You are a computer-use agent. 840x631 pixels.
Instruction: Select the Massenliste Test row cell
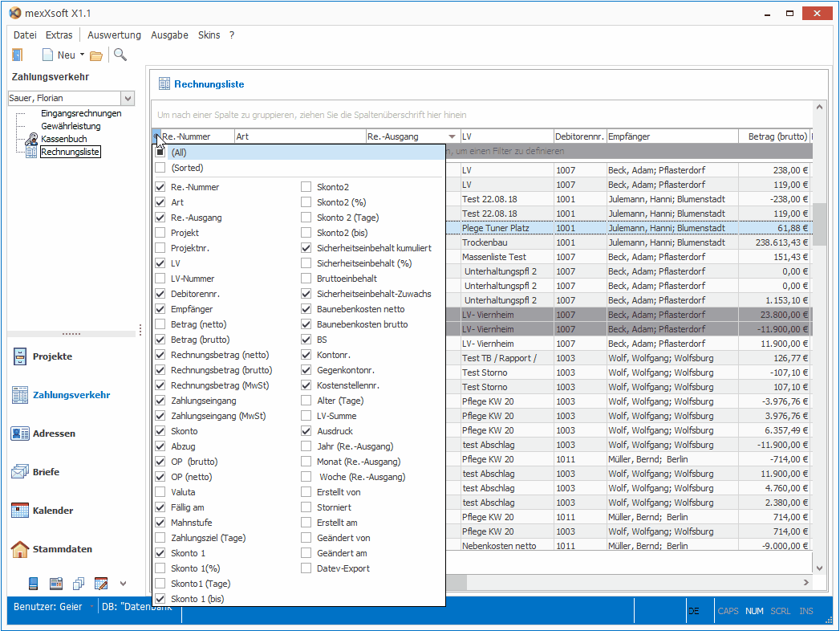507,257
